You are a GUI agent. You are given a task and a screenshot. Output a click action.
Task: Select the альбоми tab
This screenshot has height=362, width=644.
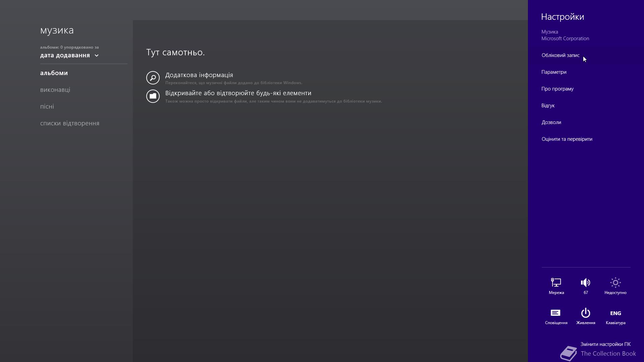(x=54, y=73)
